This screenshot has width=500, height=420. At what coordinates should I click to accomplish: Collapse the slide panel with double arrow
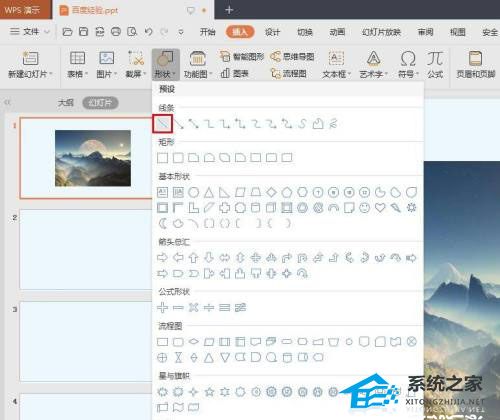(7, 102)
